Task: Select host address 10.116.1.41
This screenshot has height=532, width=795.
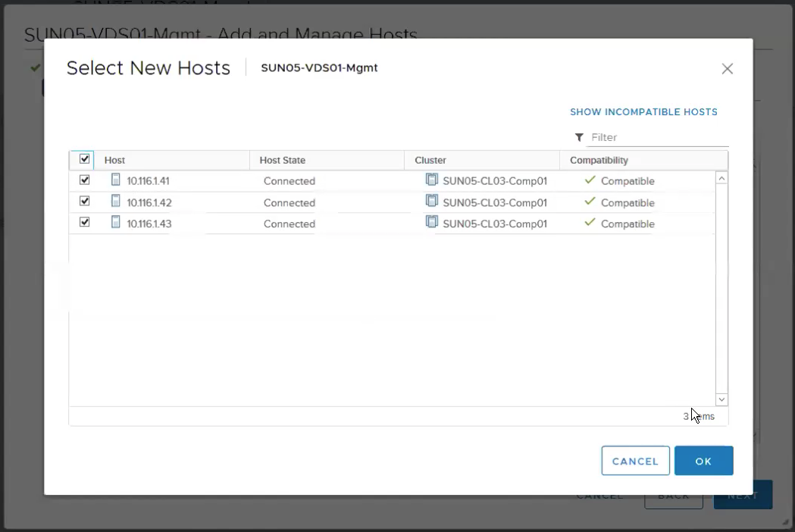Action: pos(148,181)
